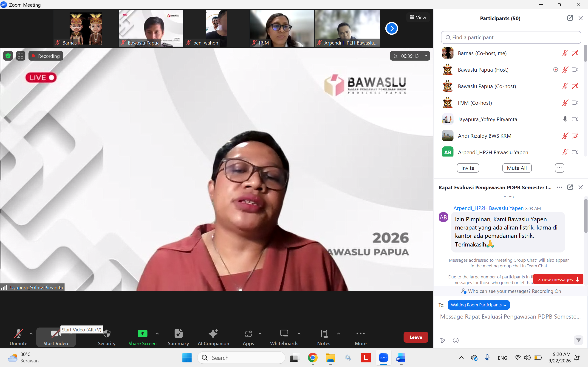The height and width of the screenshot is (367, 588).
Task: Click the green encryption shield icon
Action: point(8,56)
